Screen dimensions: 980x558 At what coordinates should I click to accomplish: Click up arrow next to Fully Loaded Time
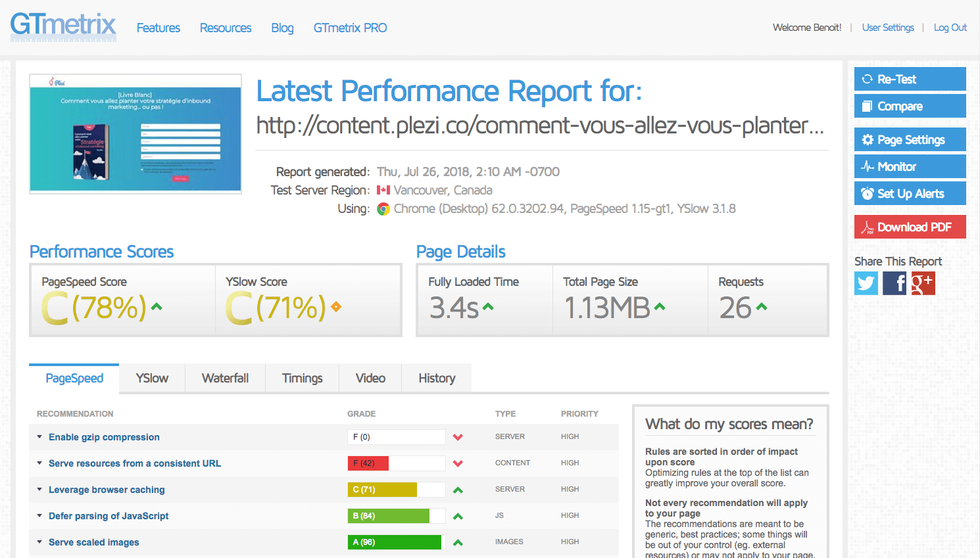[488, 306]
